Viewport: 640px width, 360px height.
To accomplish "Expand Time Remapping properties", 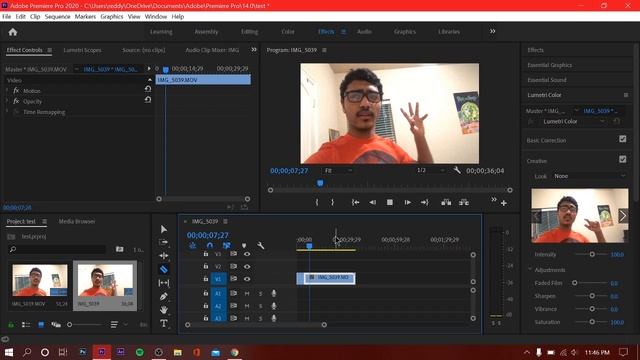I will pos(7,112).
